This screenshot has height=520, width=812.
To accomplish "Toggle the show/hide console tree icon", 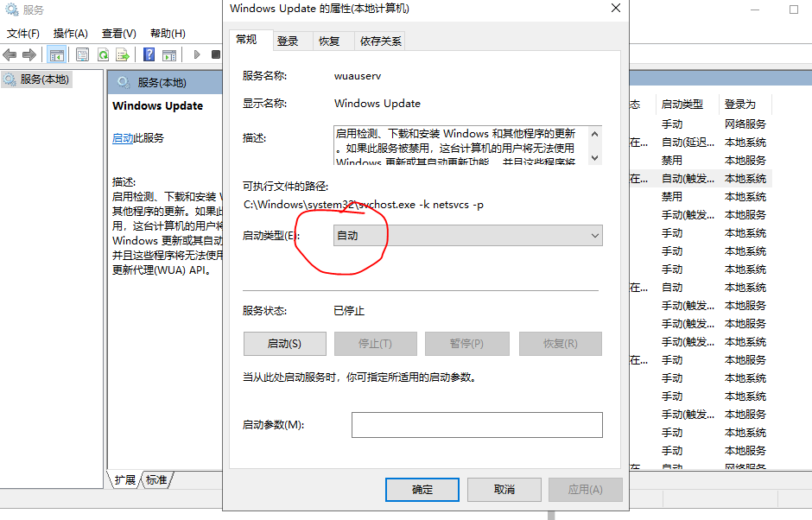I will (x=56, y=54).
